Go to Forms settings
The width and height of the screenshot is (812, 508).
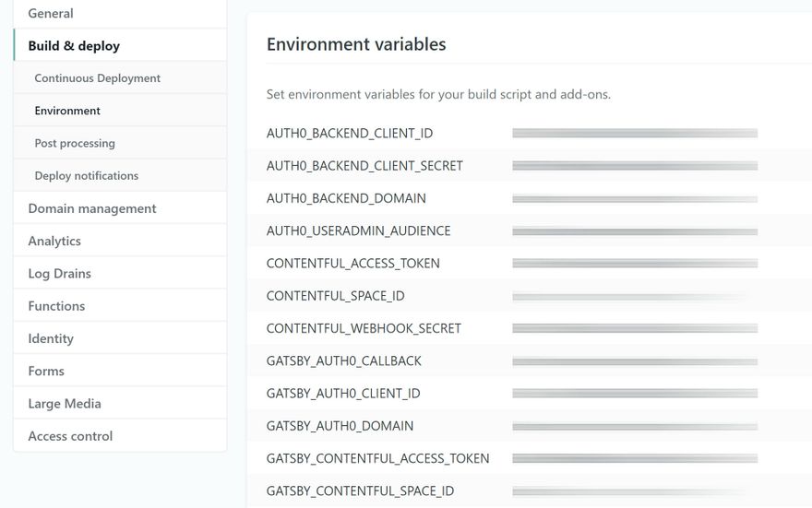46,372
